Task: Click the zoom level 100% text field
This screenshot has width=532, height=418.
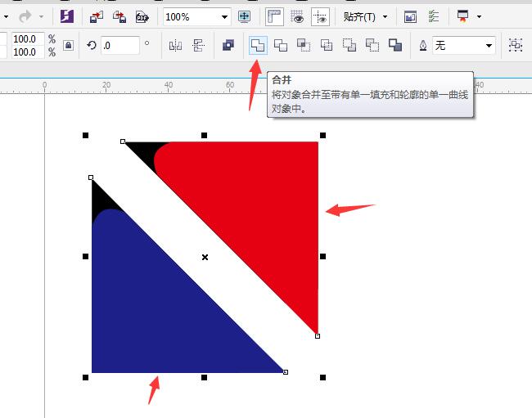Action: pos(191,17)
